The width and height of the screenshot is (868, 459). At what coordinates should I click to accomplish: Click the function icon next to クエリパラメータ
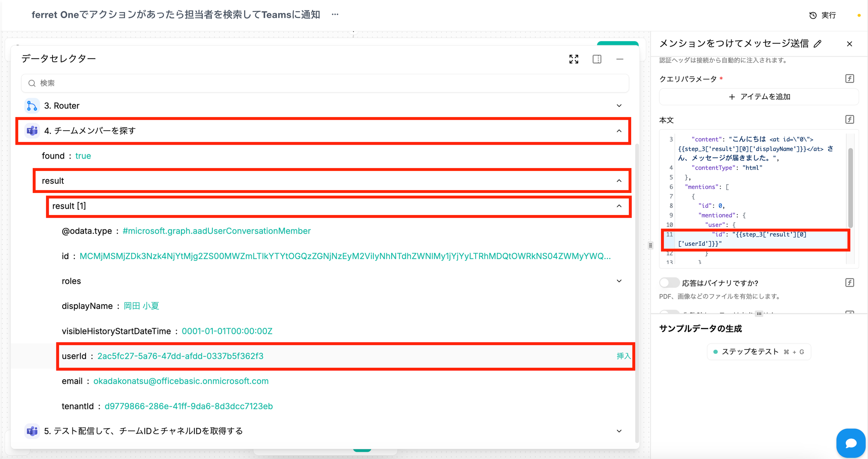[849, 78]
